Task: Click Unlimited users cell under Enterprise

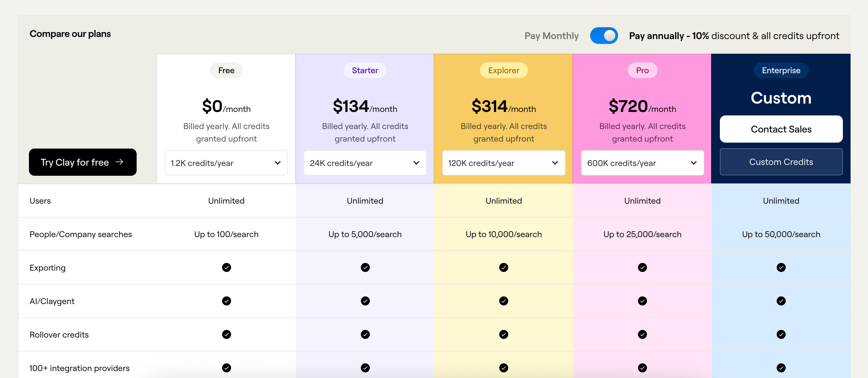Action: [781, 201]
